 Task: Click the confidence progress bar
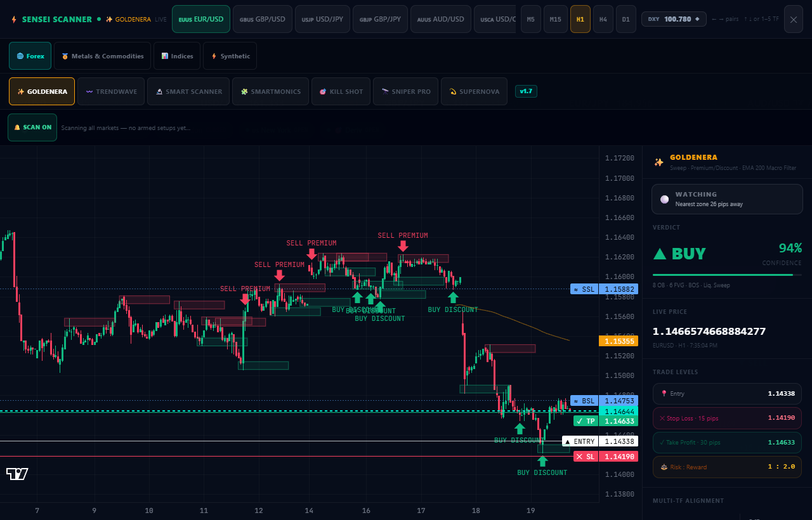[x=727, y=275]
